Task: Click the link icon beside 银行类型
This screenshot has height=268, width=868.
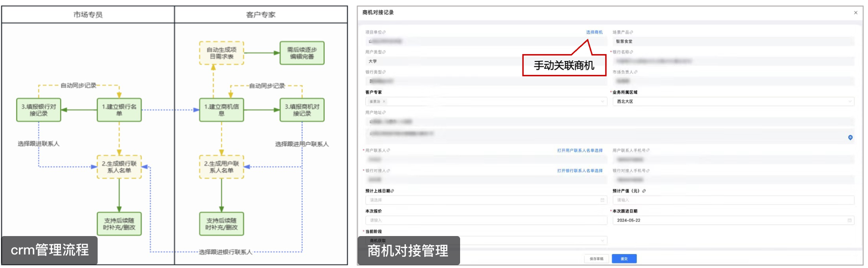Action: [384, 72]
